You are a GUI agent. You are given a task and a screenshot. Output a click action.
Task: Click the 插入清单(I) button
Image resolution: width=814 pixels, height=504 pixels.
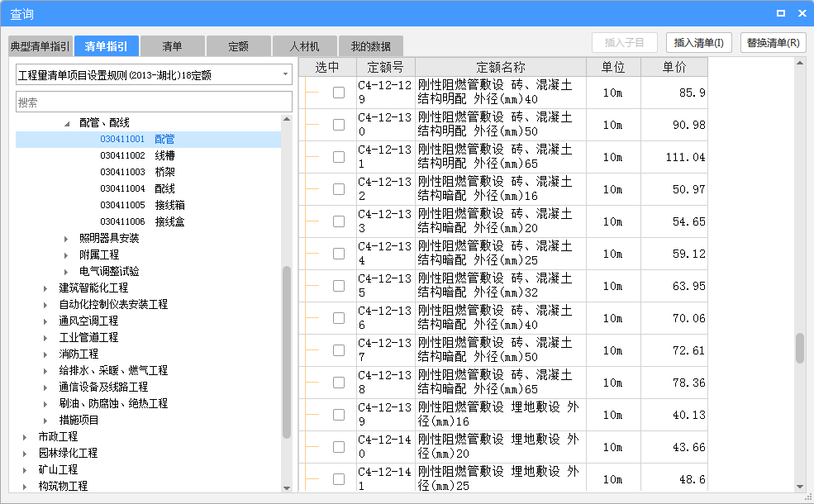[698, 42]
